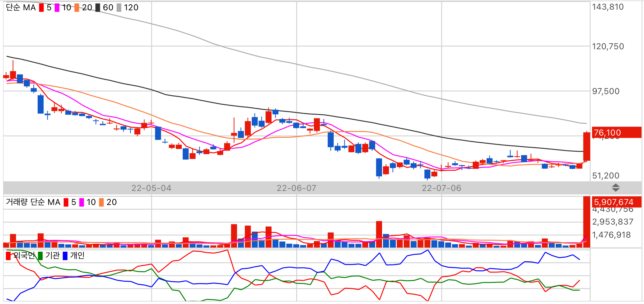Click the current volume tag 5,907,674
This screenshot has height=304, width=644.
tap(616, 202)
